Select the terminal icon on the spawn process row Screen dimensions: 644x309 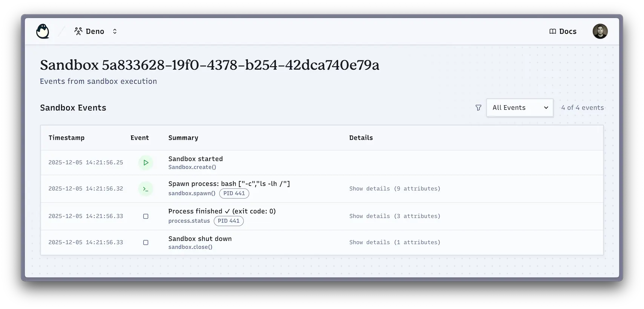click(146, 189)
